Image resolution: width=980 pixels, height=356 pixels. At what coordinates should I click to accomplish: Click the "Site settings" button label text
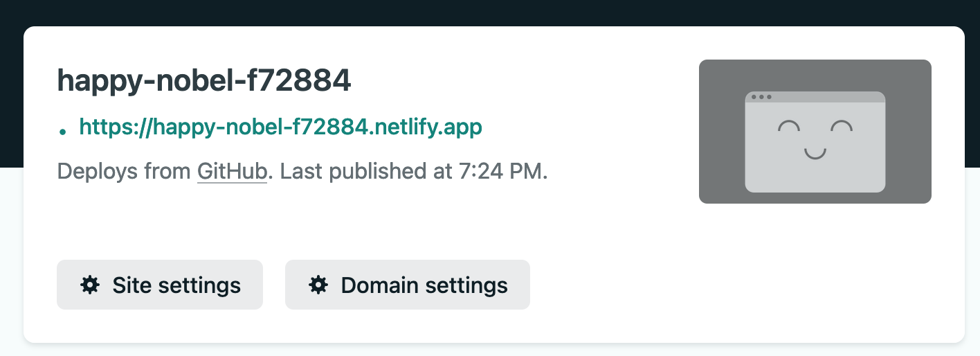(x=176, y=285)
